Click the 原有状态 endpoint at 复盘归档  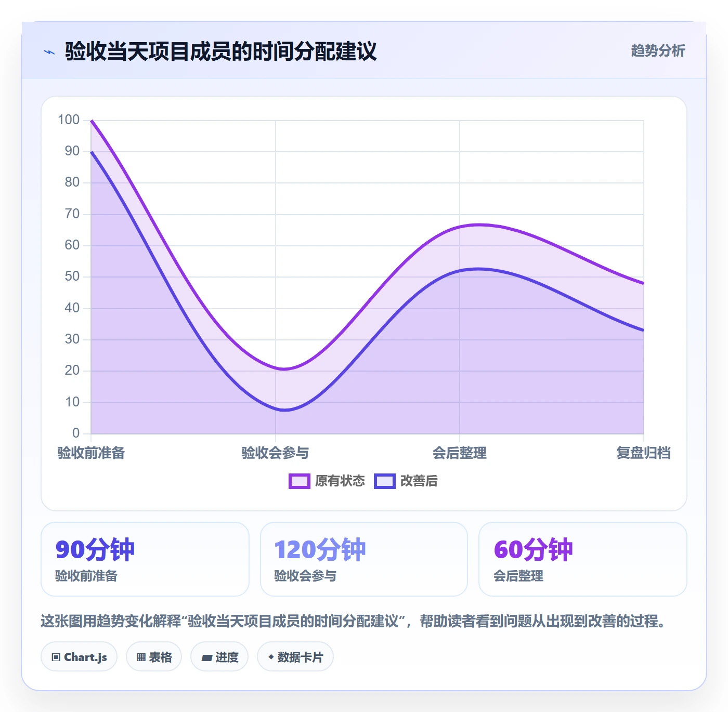643,283
